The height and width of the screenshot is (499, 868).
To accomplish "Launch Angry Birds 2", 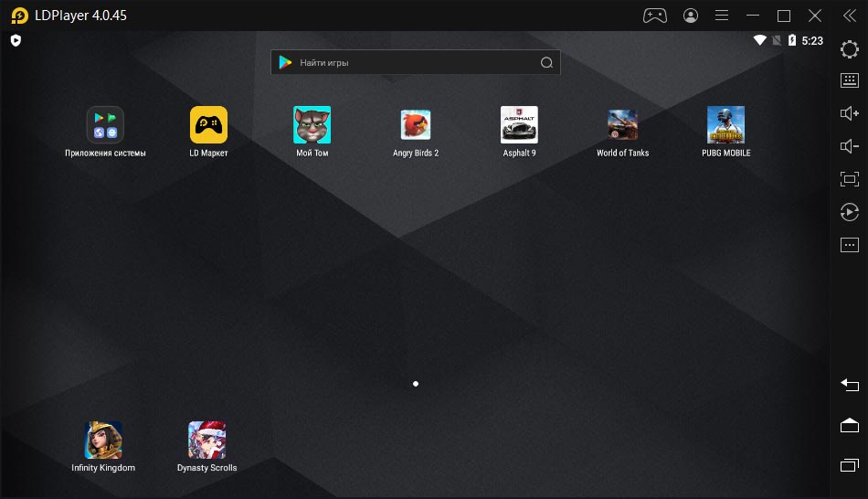I will coord(416,124).
